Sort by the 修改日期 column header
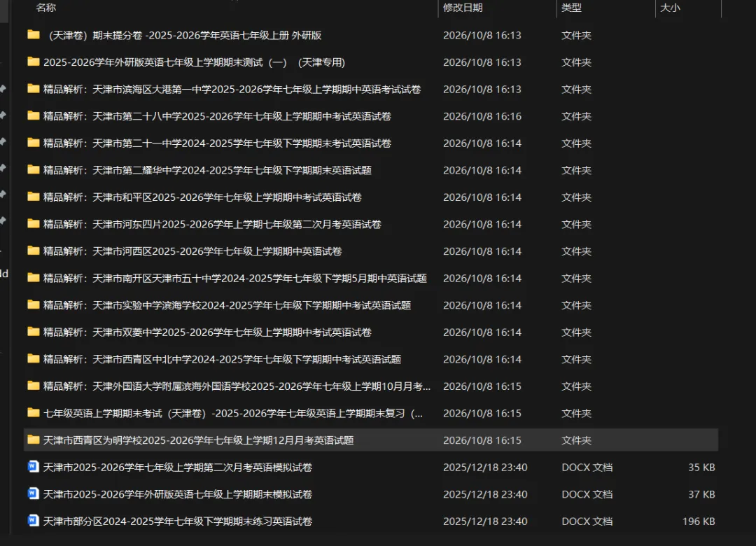756x546 pixels. (463, 8)
